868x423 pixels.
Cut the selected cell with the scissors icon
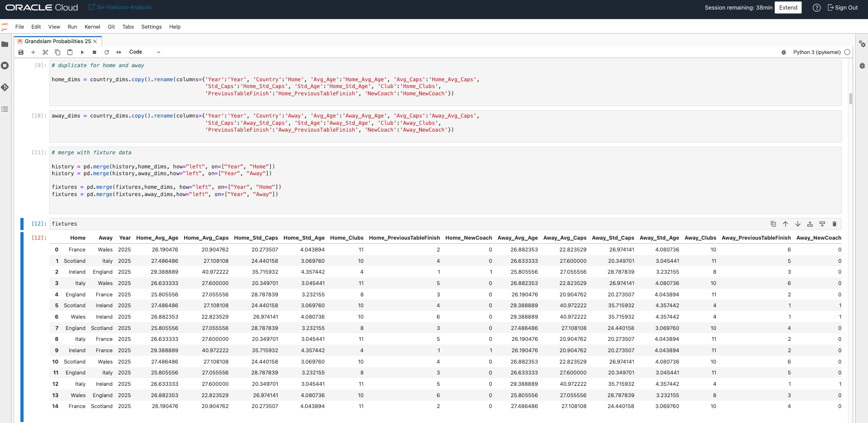click(45, 52)
